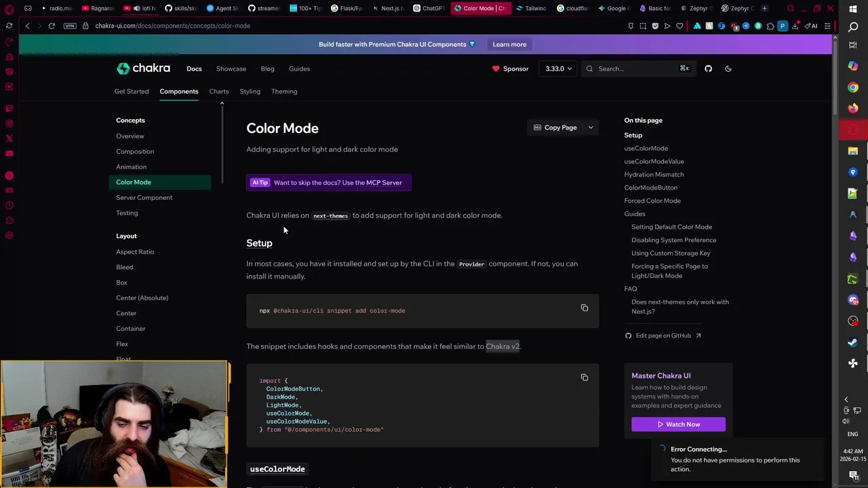Open the Overview sidebar item
The width and height of the screenshot is (868, 488).
[130, 136]
